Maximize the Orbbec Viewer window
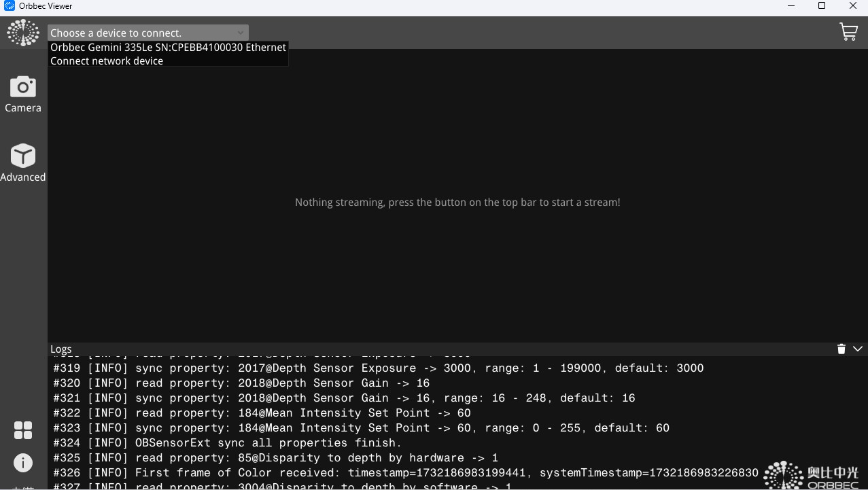Image resolution: width=868 pixels, height=490 pixels. coord(822,6)
